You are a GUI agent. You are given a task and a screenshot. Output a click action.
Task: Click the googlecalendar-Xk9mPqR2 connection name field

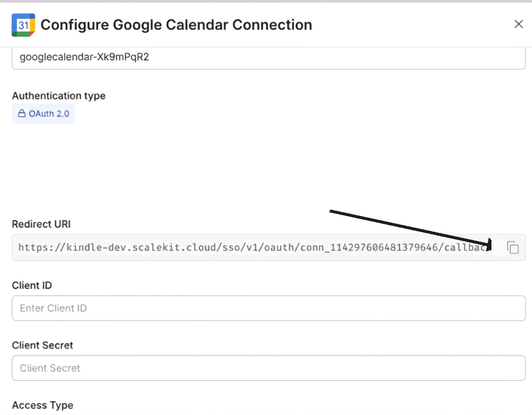coord(269,58)
